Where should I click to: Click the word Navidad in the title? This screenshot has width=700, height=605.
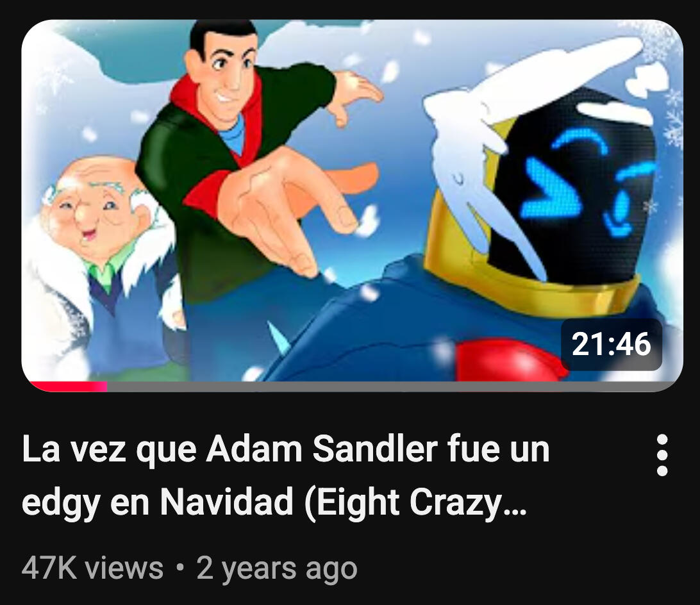[x=226, y=502]
